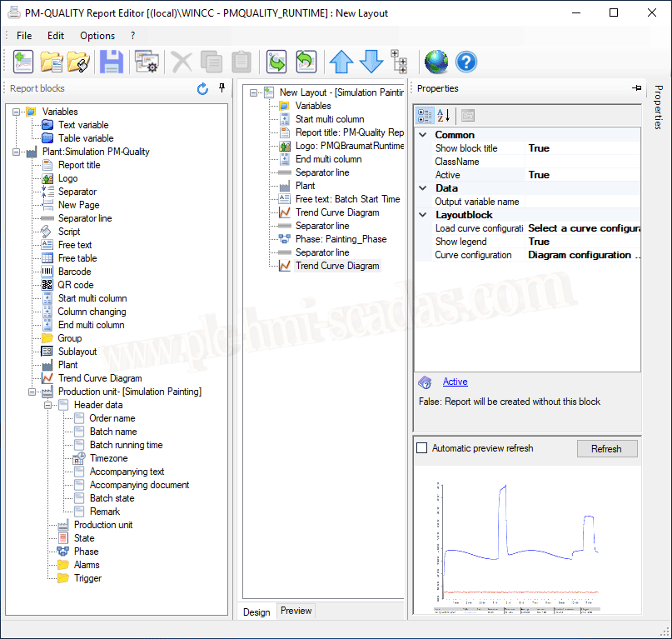Click the Refresh button
Image resolution: width=672 pixels, height=639 pixels.
606,448
